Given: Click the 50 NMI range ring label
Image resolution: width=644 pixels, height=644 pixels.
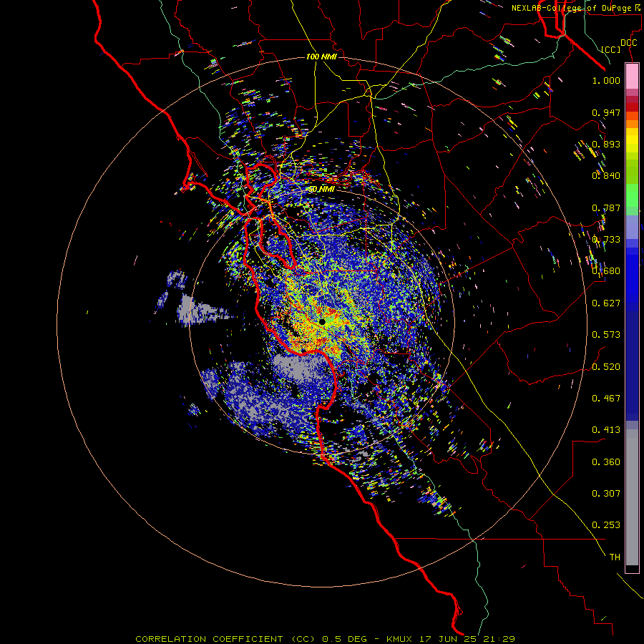Looking at the screenshot, I should (x=321, y=190).
